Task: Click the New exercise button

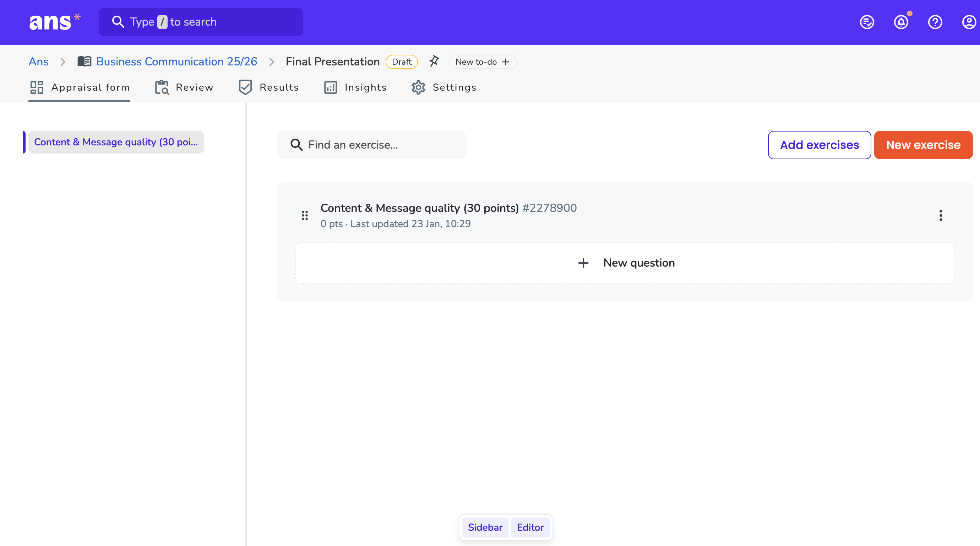Action: (923, 145)
